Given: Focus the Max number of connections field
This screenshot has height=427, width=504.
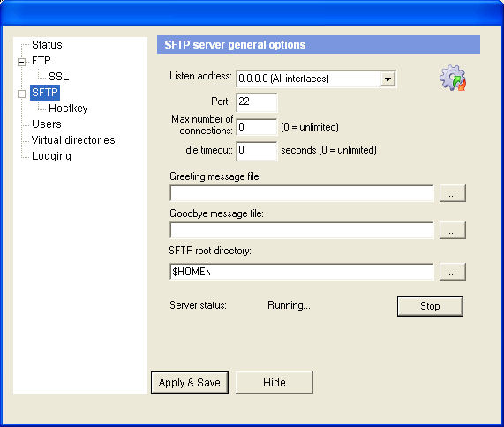Looking at the screenshot, I should (257, 127).
